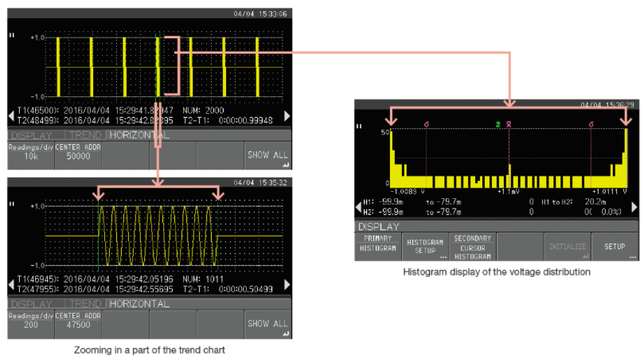The height and width of the screenshot is (363, 644).
Task: Click HORIZONTAL breadcrumb on the 15:35:32 screen
Action: tap(139, 304)
